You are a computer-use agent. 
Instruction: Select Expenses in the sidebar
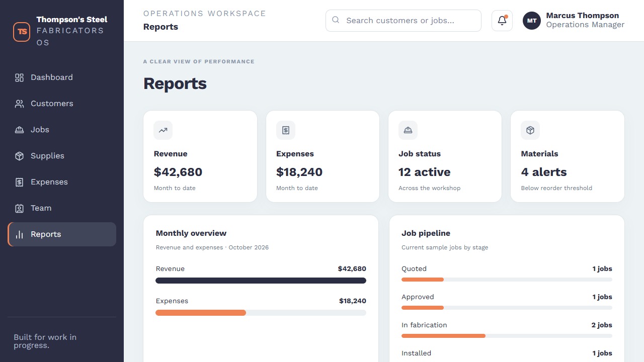(x=62, y=182)
